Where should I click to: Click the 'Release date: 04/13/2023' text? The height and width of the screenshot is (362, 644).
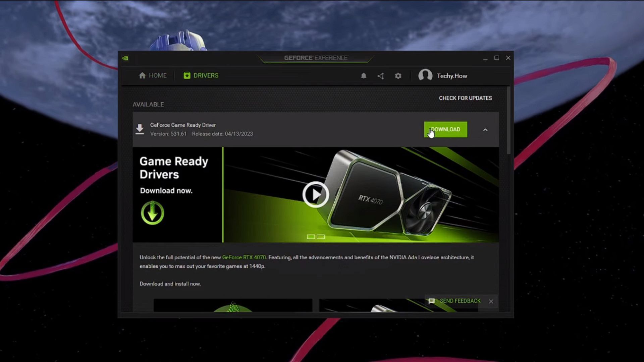pyautogui.click(x=222, y=134)
